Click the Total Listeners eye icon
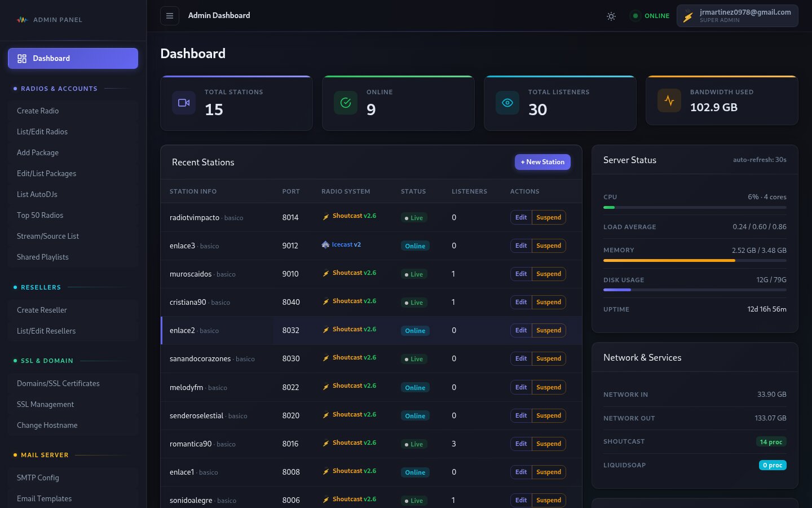The image size is (812, 508). click(507, 103)
